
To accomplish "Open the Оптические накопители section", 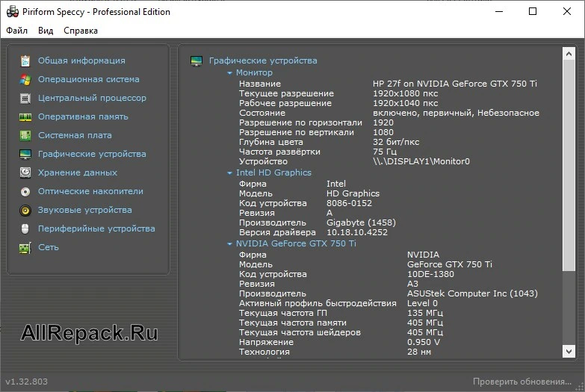I will pyautogui.click(x=90, y=191).
